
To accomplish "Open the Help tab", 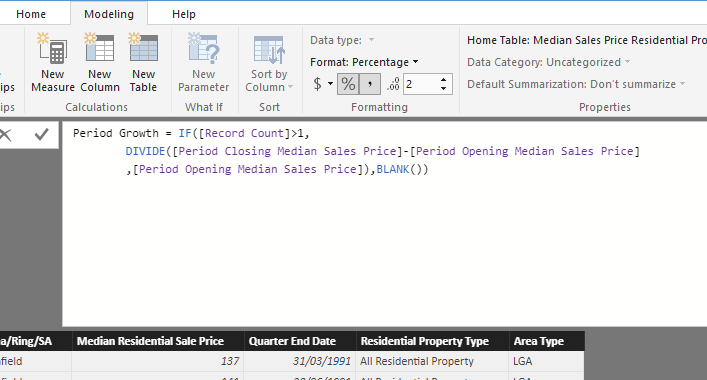I will pos(184,14).
